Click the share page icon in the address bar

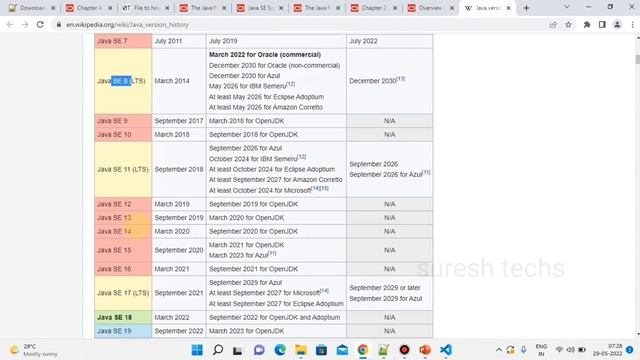553,24
